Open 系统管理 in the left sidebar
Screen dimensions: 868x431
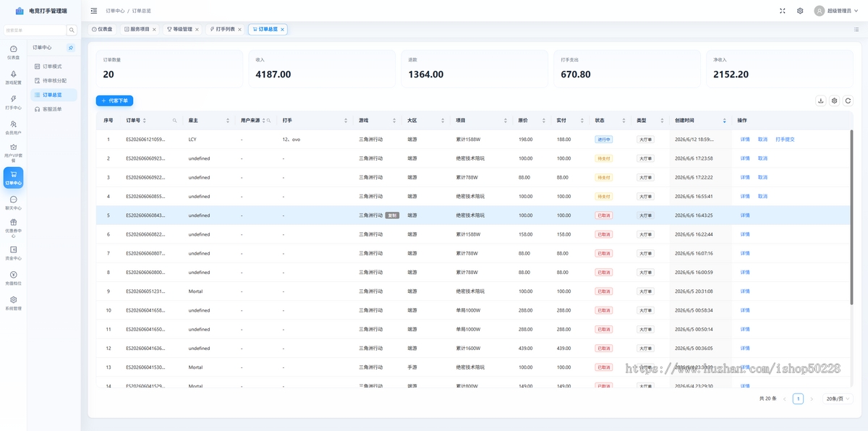click(13, 303)
